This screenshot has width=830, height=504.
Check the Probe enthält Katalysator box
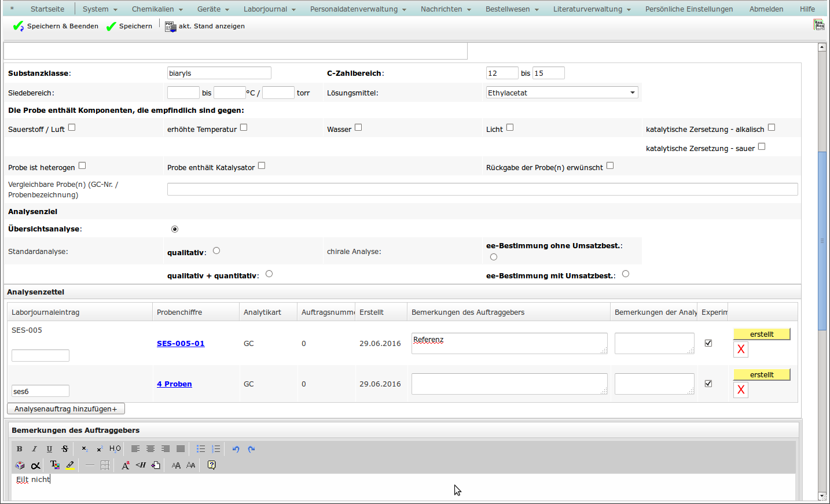[x=262, y=166]
